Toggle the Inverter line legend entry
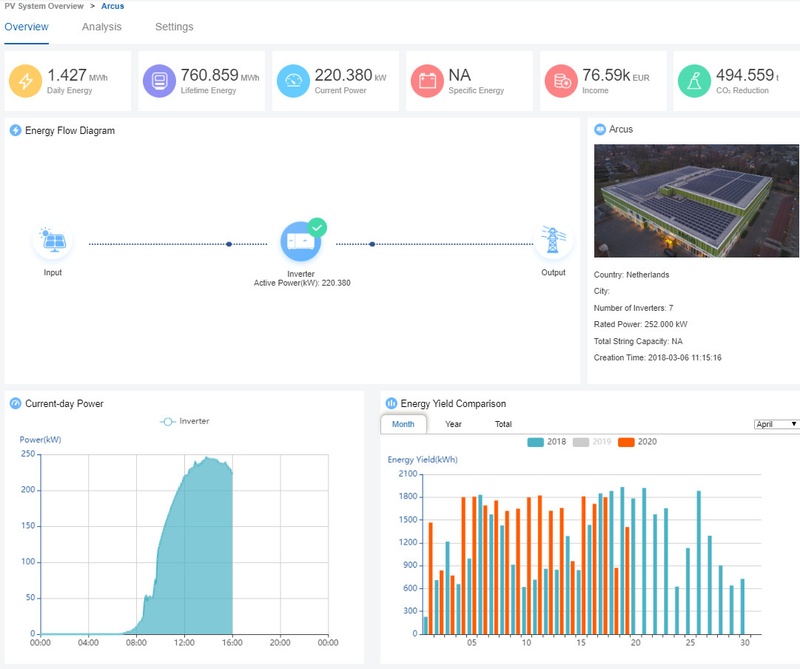Image resolution: width=800 pixels, height=669 pixels. coord(184,422)
